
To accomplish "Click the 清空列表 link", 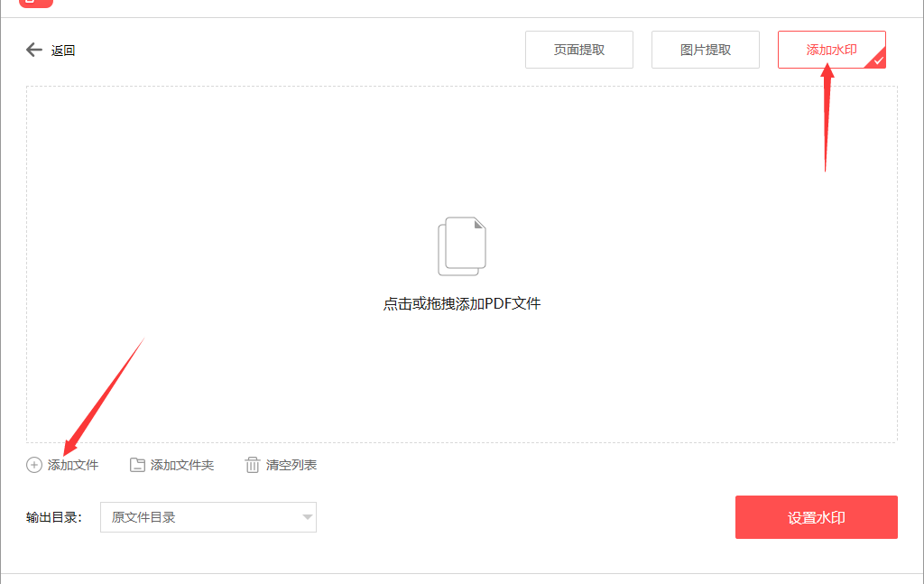I will coord(291,465).
